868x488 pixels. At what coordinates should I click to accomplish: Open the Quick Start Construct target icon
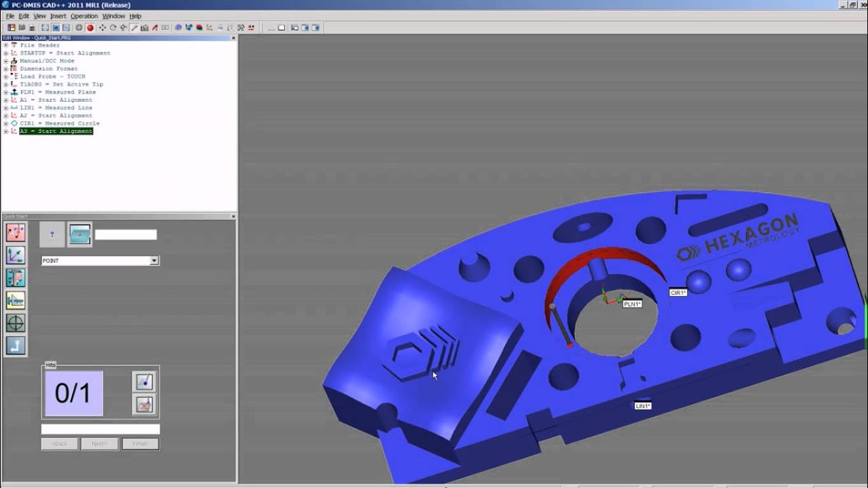point(16,323)
